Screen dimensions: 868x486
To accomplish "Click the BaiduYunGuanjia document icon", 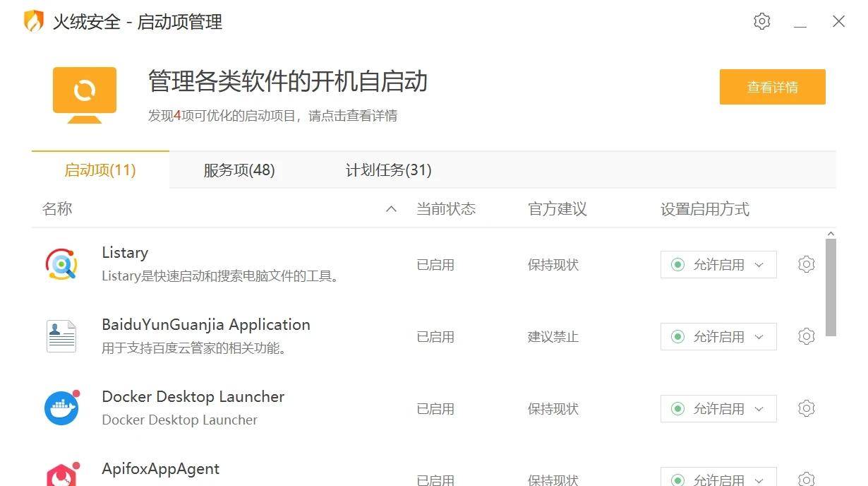I will pos(61,336).
